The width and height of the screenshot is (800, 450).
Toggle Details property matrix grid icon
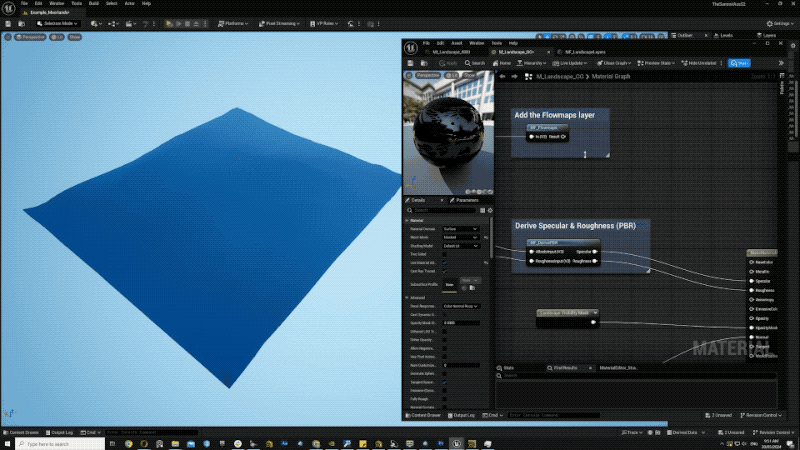coord(482,210)
